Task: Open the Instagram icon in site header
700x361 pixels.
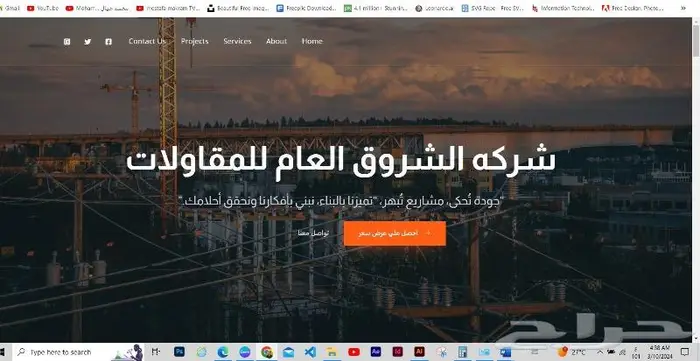Action: coord(67,41)
